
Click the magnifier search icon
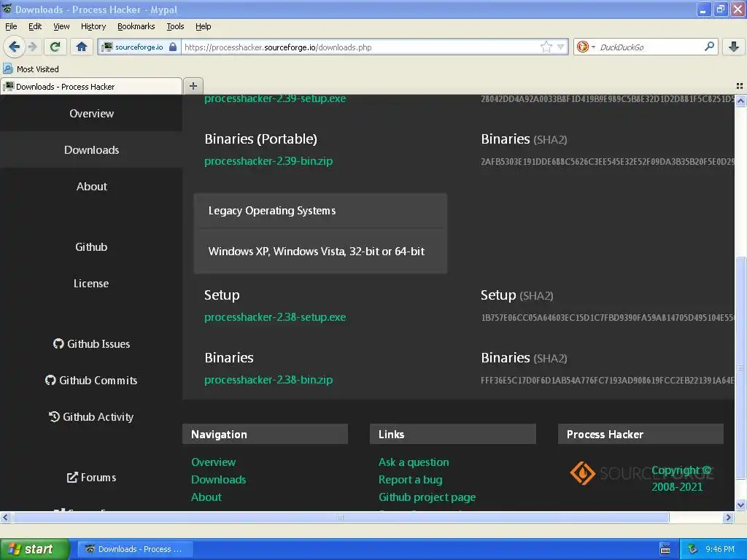[709, 47]
